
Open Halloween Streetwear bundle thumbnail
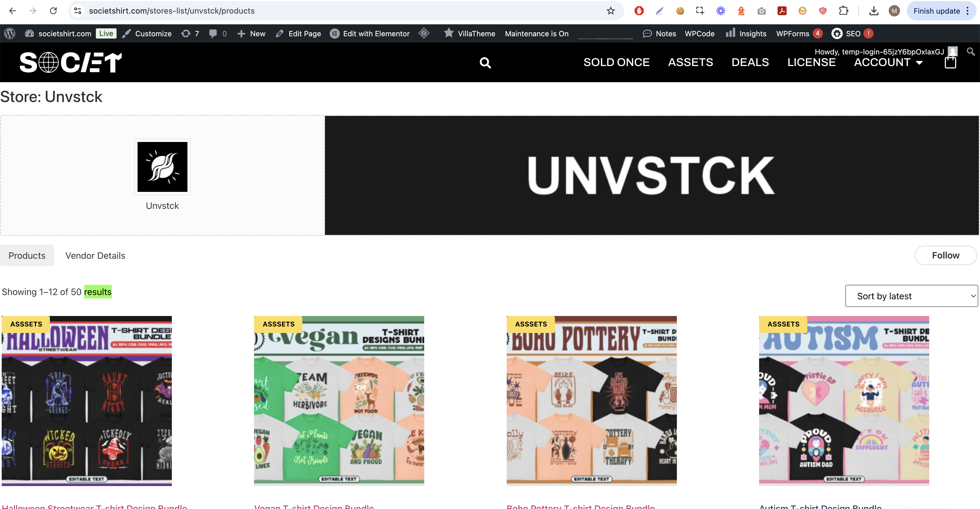[x=87, y=401]
